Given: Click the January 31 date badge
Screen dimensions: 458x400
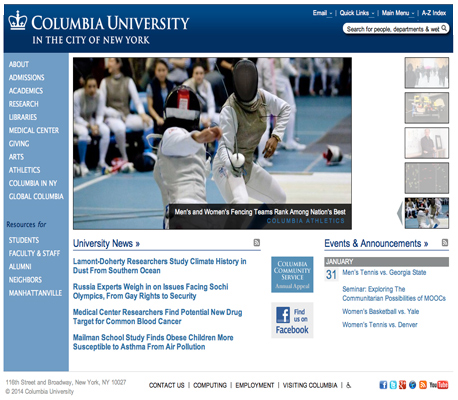Looking at the screenshot, I should 331,275.
